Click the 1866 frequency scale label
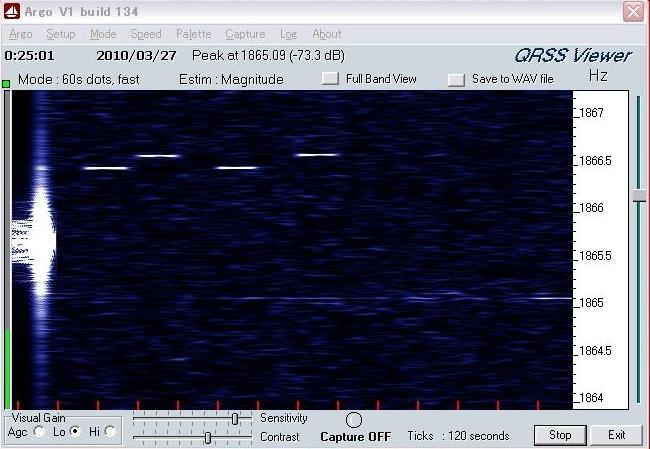The width and height of the screenshot is (650, 449). 591,208
